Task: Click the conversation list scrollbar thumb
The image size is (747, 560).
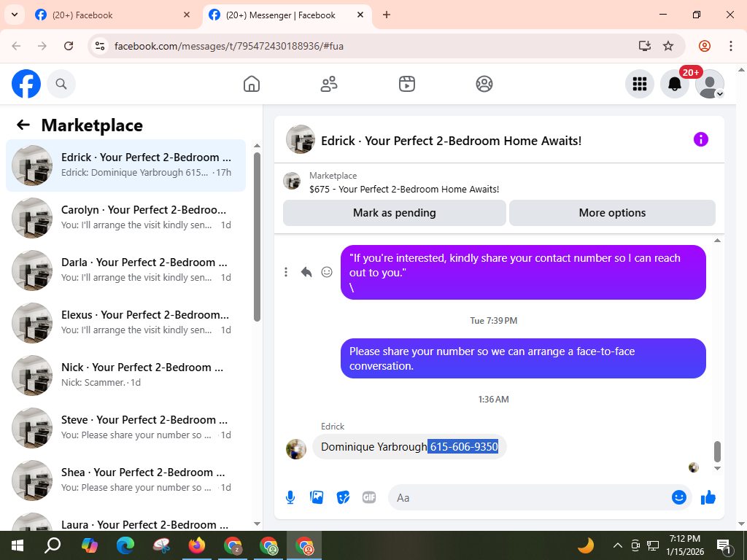Action: pyautogui.click(x=258, y=237)
